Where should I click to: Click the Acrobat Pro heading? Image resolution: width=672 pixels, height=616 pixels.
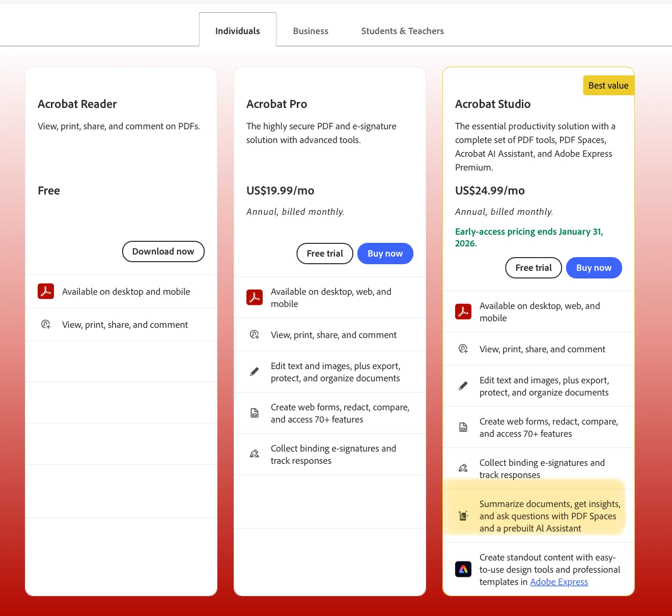point(277,104)
